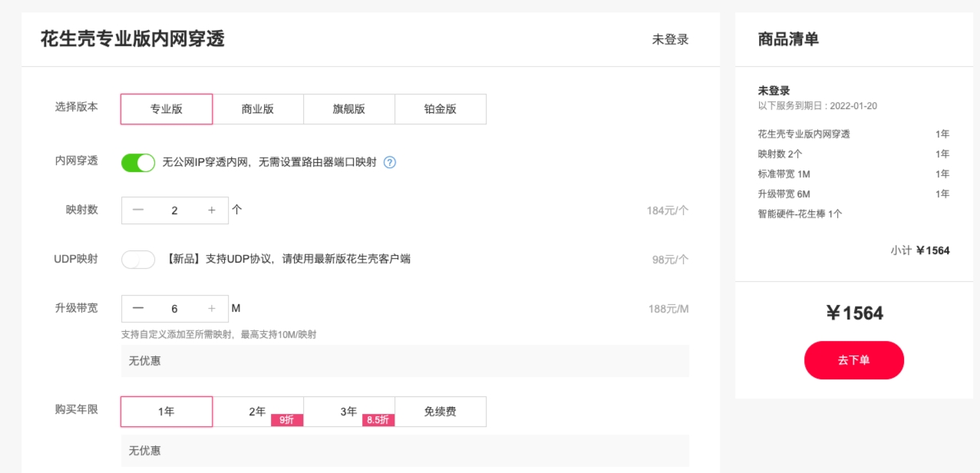
Task: Pick the 免续费 purchase option
Action: pyautogui.click(x=441, y=412)
